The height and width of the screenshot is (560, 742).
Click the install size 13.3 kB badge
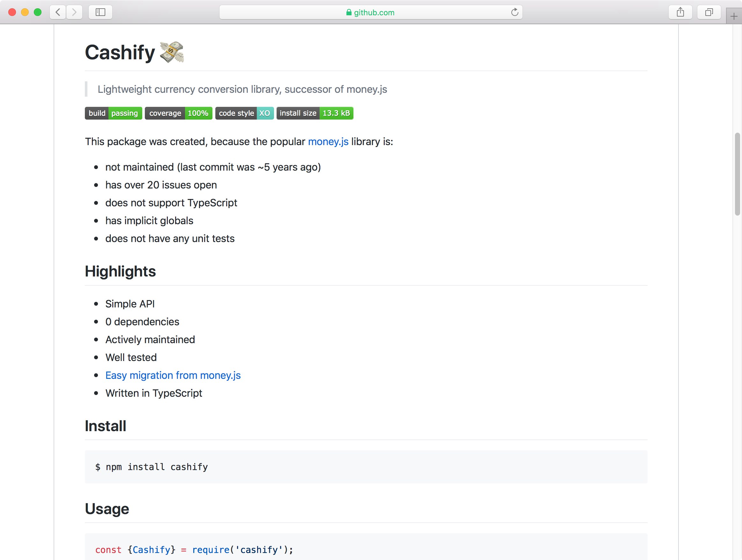[315, 113]
